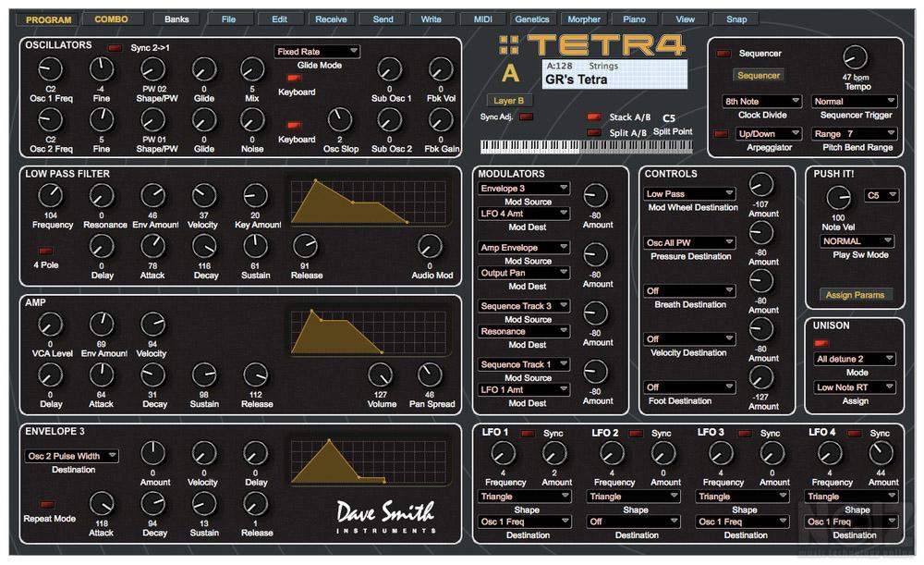Switch to the COMBO tab
Image resolution: width=924 pixels, height=565 pixels.
(x=111, y=18)
